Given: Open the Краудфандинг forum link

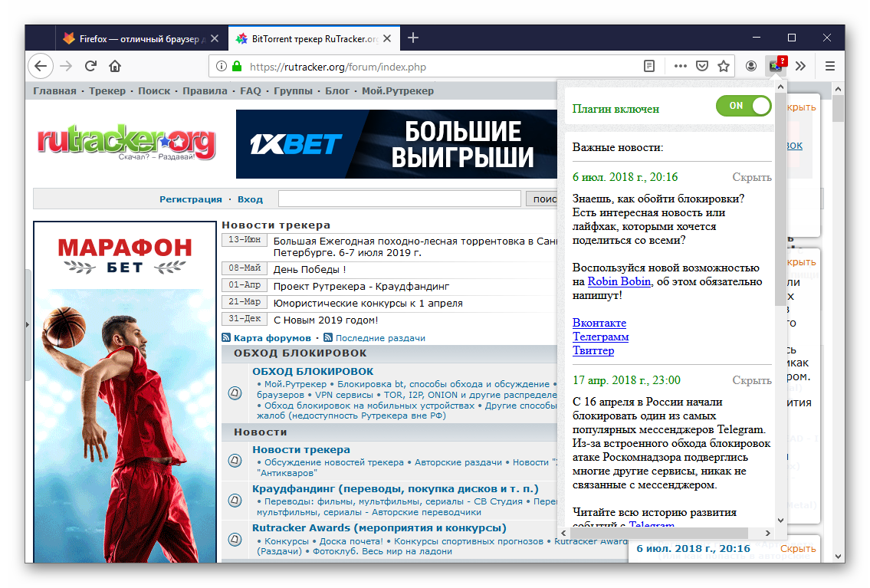Looking at the screenshot, I should 396,489.
